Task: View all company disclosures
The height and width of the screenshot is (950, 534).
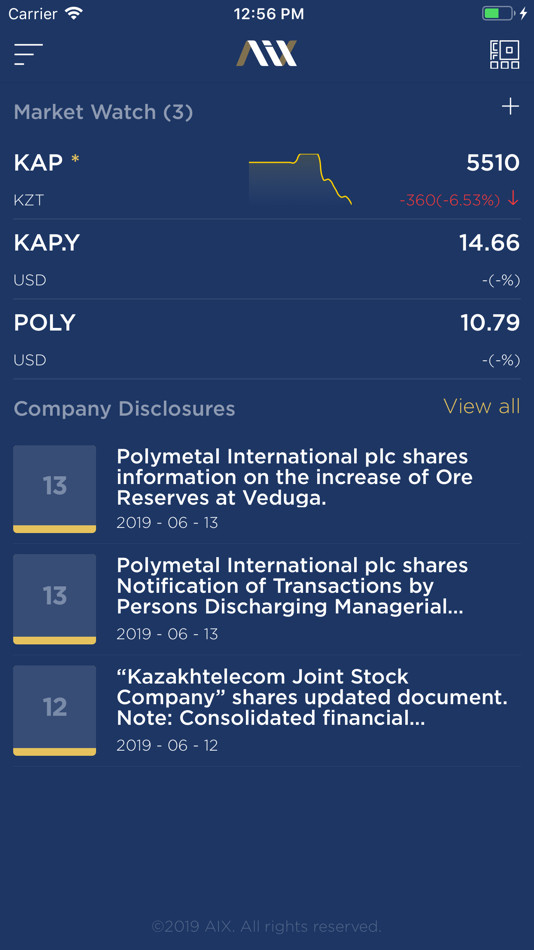Action: [481, 406]
